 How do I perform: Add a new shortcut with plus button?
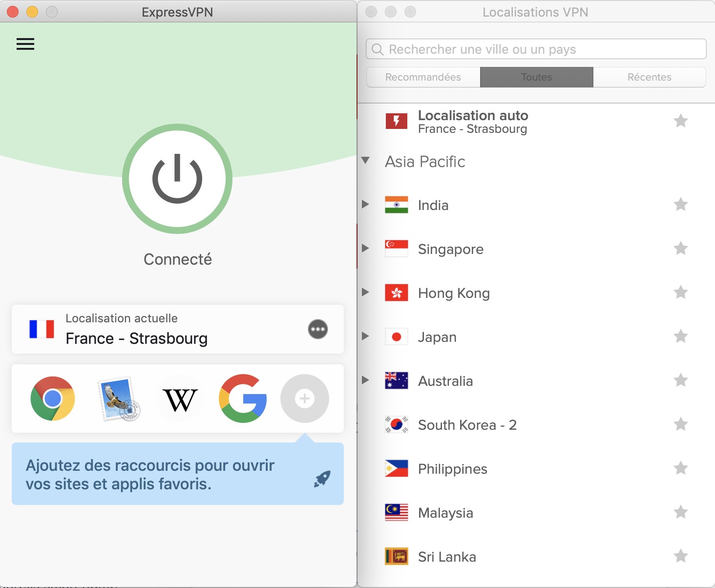click(305, 399)
